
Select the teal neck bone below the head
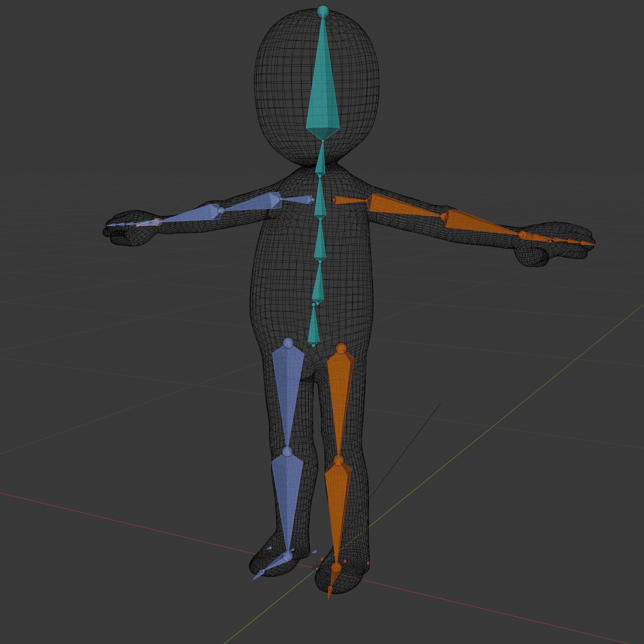point(320,159)
